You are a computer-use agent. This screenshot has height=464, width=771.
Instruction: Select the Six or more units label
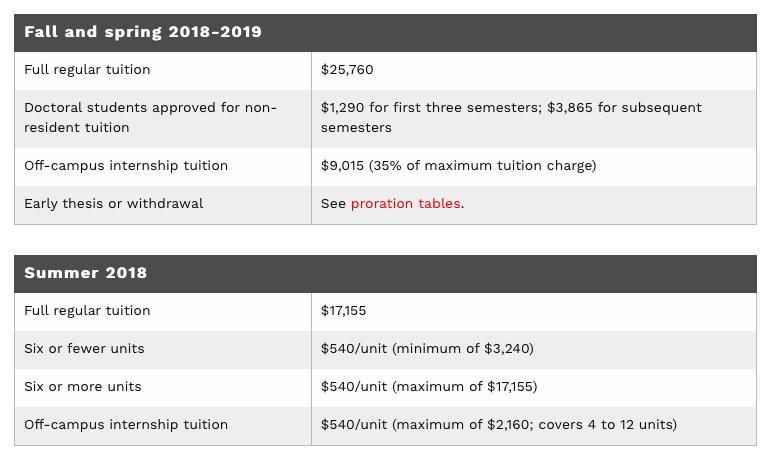83,387
